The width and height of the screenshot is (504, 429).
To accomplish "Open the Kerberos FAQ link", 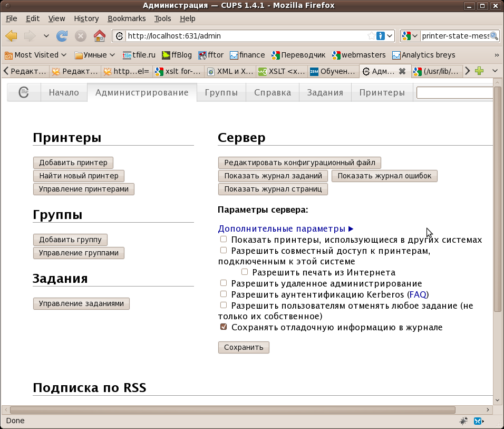I will pyautogui.click(x=418, y=294).
